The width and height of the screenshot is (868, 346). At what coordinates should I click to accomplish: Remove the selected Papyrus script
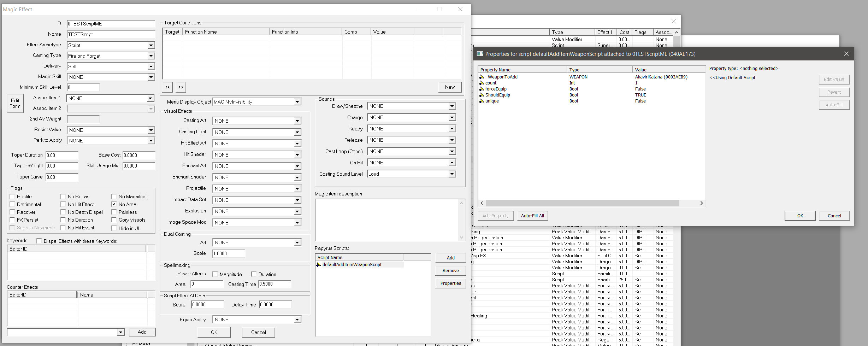[x=450, y=271]
